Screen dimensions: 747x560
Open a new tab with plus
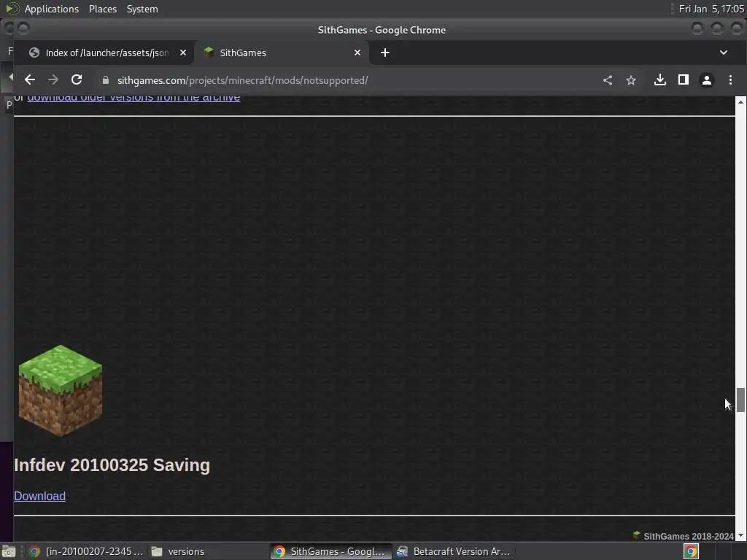[385, 52]
